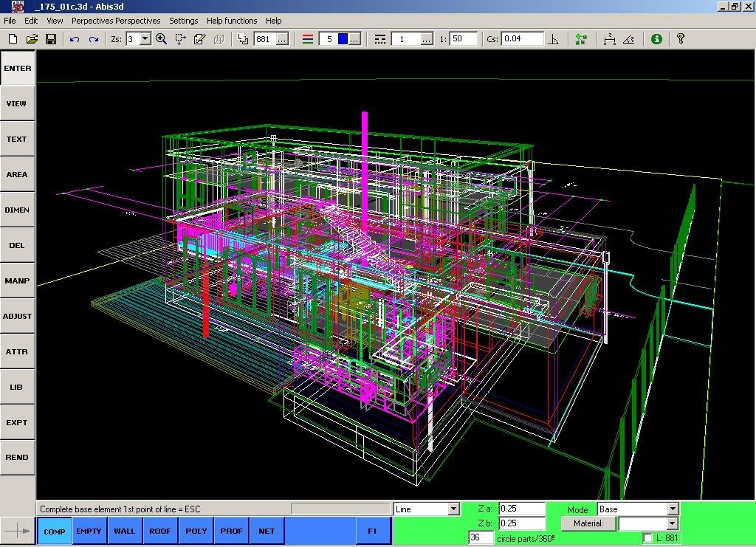Open the Settings menu
Screen dimensions: 756x547
click(183, 21)
